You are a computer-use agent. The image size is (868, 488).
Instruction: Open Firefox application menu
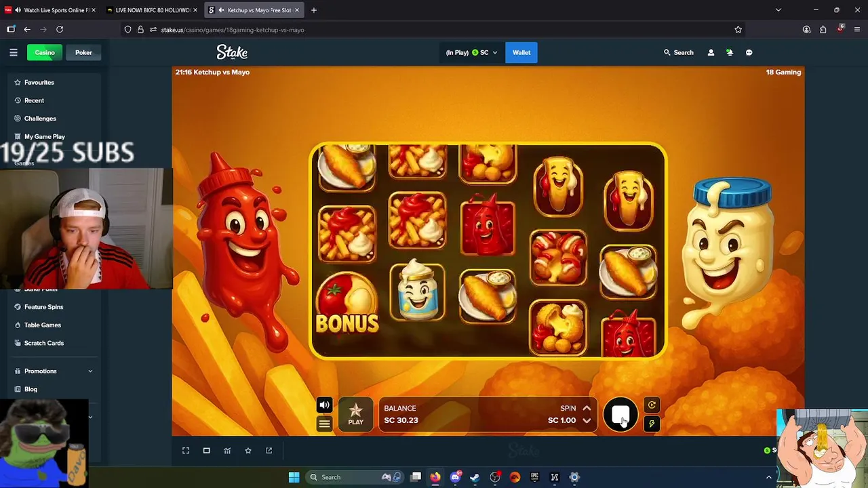[858, 29]
